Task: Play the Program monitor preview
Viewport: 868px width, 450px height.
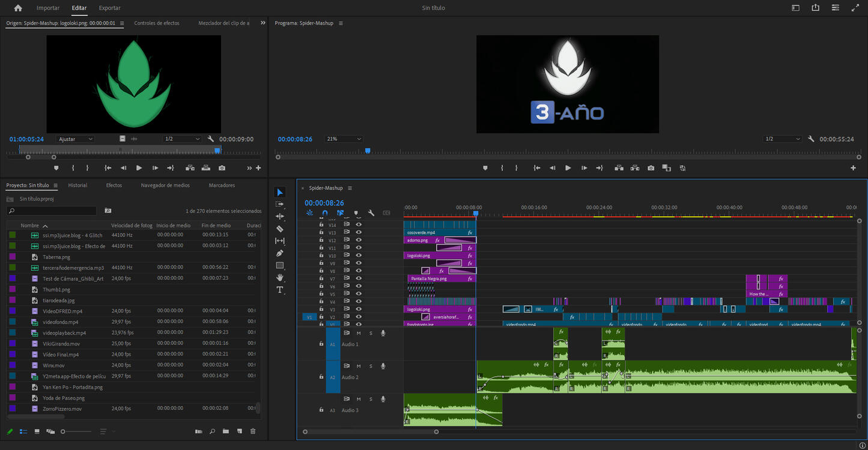Action: [x=568, y=168]
